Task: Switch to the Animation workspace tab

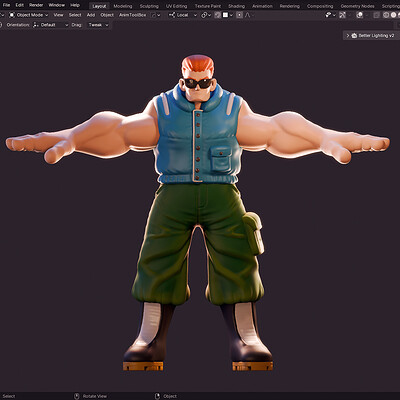Action: 262,6
